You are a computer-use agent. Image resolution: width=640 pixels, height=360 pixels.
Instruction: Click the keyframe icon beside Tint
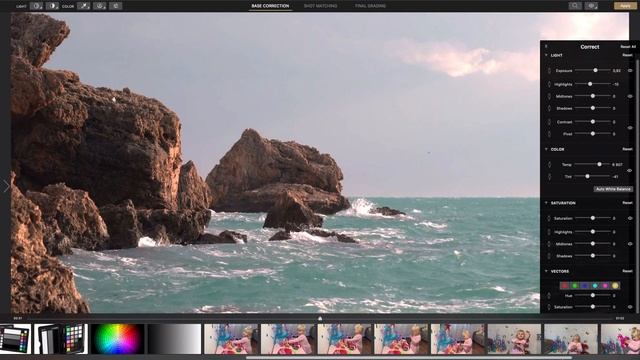click(x=549, y=177)
